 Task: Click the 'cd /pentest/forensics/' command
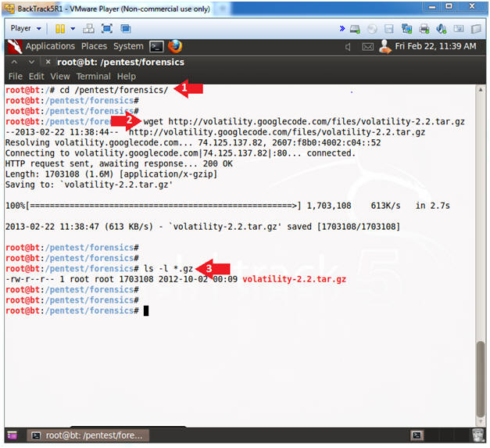coord(114,90)
